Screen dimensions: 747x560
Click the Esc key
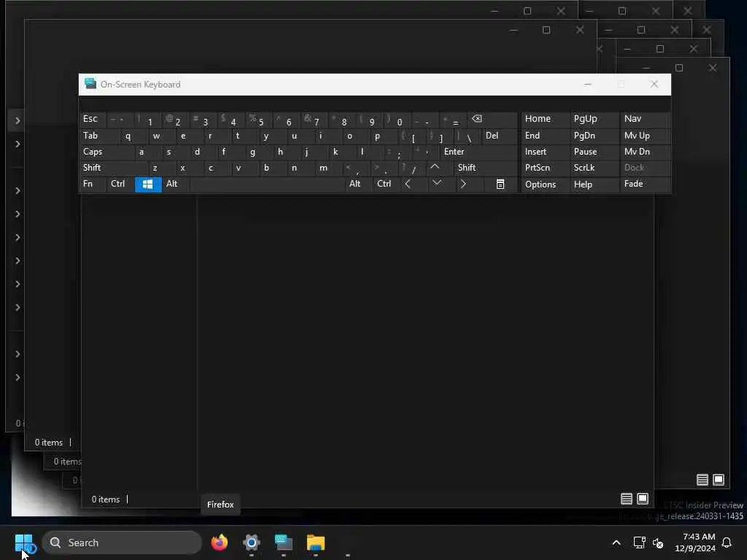[93, 119]
